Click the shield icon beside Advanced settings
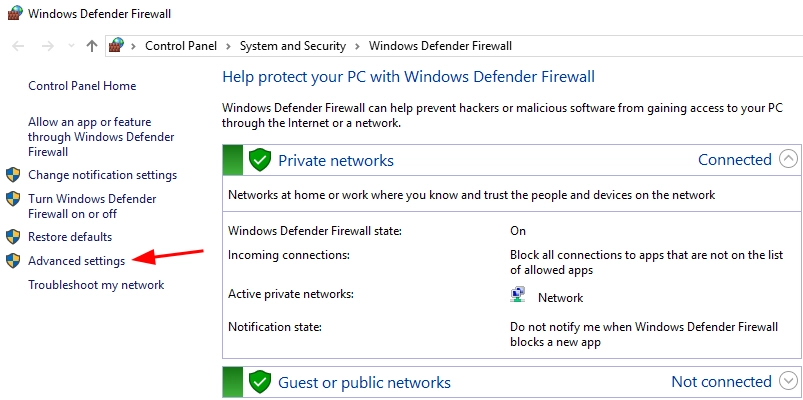This screenshot has width=803, height=400. point(13,261)
